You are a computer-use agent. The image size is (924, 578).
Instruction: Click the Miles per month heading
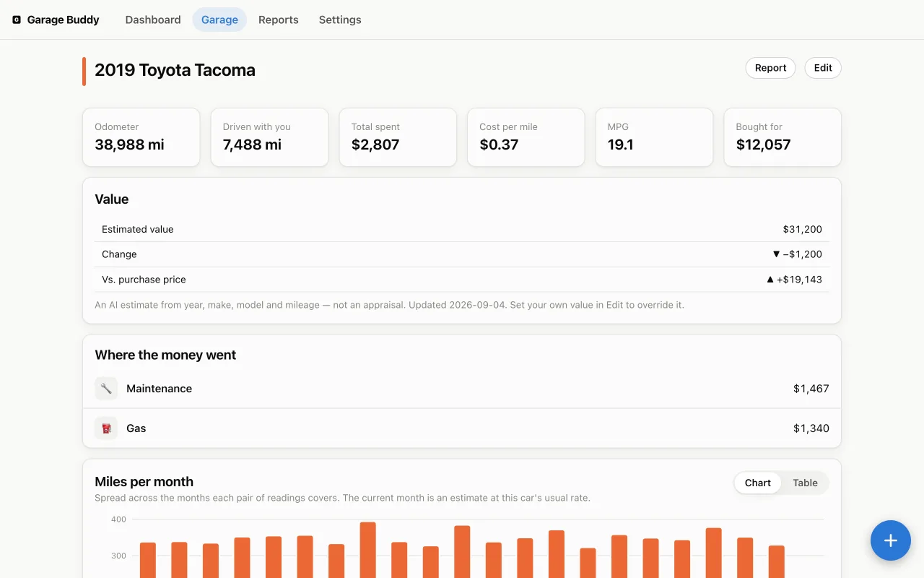coord(144,482)
